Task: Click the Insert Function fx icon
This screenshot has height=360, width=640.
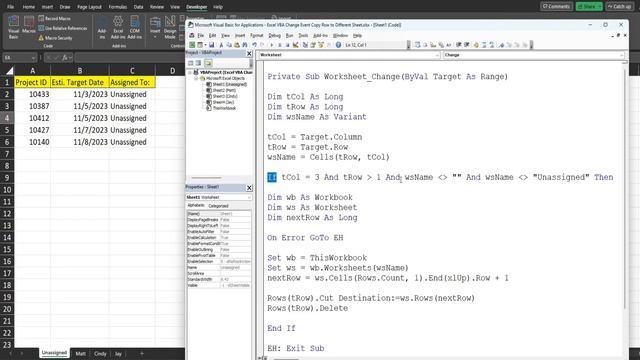Action: 64,58
